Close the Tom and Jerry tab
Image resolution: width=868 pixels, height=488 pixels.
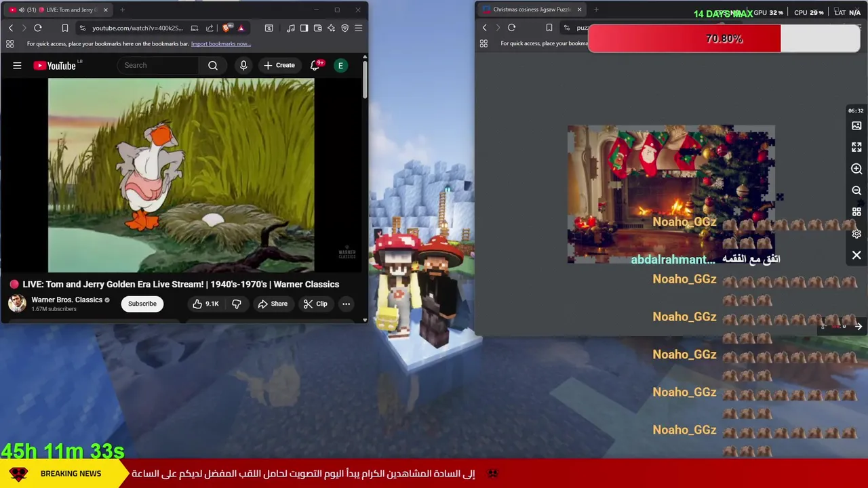point(106,10)
